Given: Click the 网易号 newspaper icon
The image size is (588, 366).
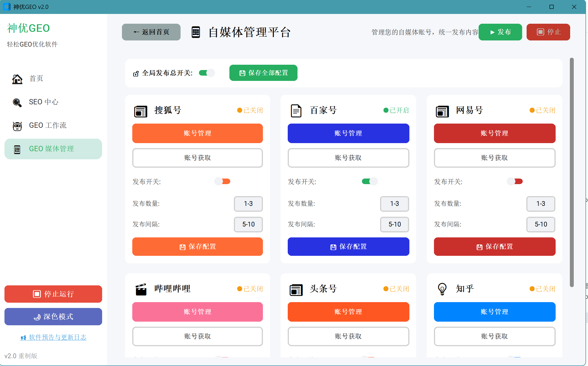Looking at the screenshot, I should pyautogui.click(x=442, y=111).
